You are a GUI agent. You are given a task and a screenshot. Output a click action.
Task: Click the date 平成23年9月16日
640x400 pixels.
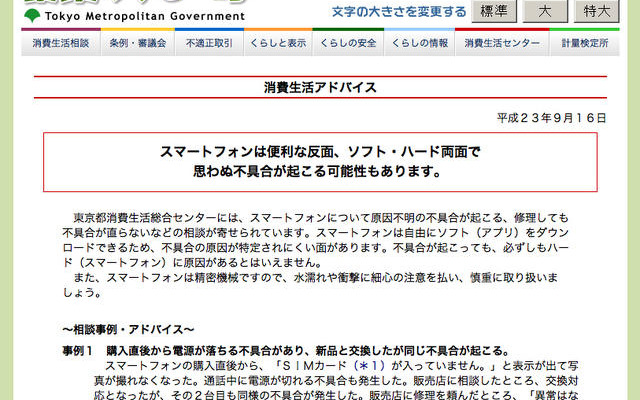[x=551, y=118]
